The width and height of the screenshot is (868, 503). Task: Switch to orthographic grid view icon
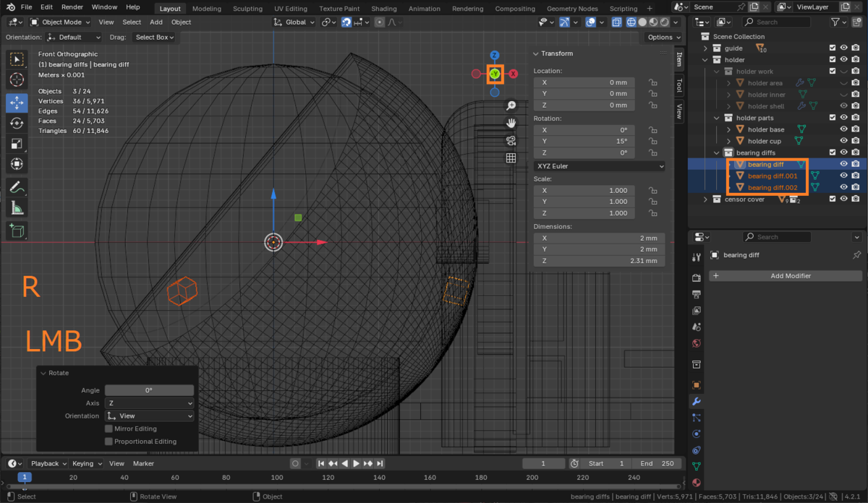point(511,158)
